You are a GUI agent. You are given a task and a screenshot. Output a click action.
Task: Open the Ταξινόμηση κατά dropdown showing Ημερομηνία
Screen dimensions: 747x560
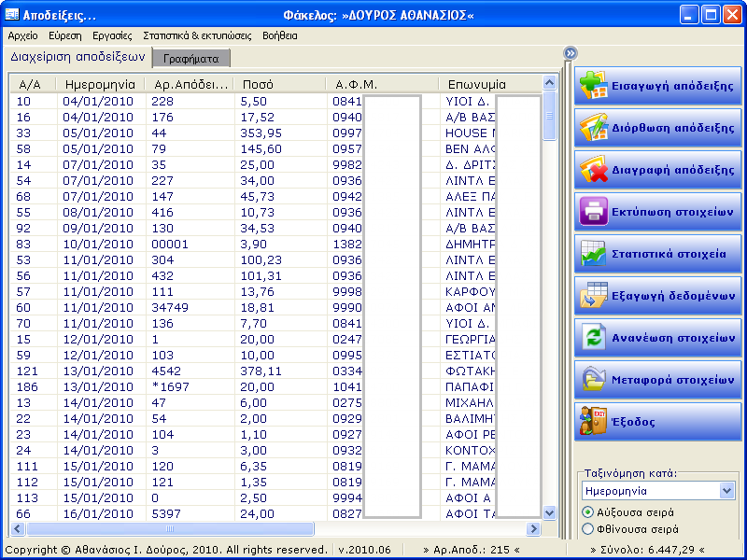tap(659, 491)
